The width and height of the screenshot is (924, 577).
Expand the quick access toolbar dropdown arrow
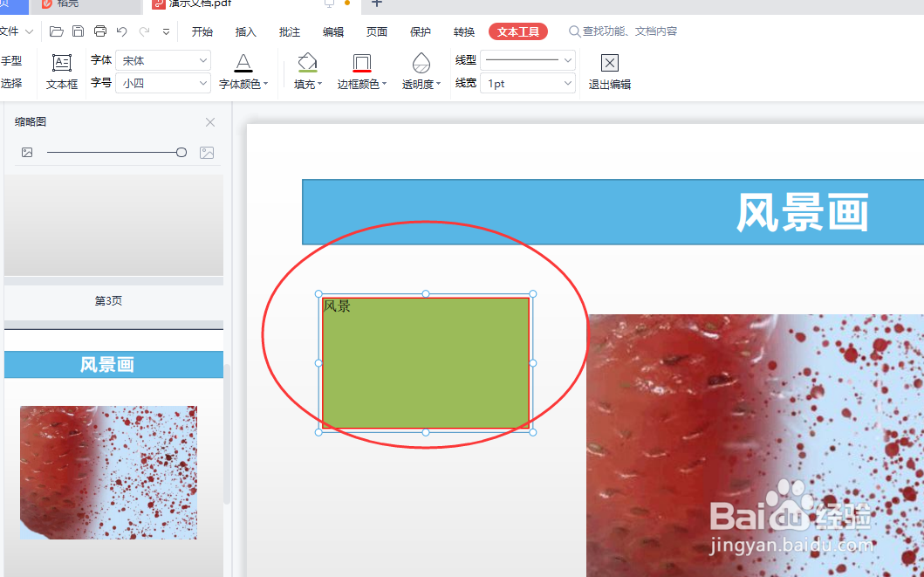point(166,31)
